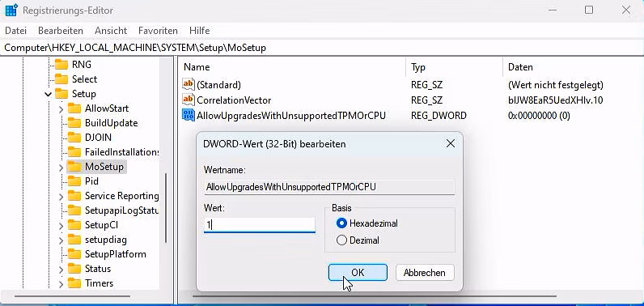The image size is (644, 306).
Task: Expand the Timers tree node
Action: [61, 284]
